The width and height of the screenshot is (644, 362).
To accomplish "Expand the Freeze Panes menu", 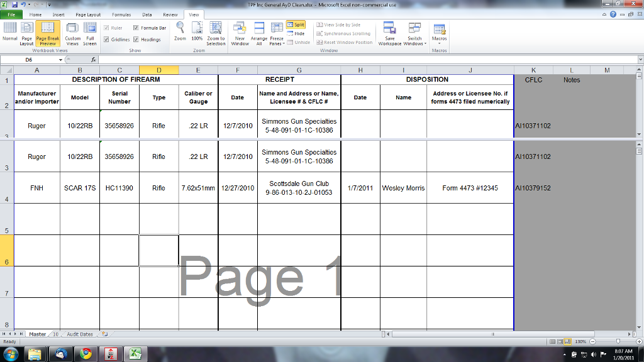I will (x=277, y=34).
